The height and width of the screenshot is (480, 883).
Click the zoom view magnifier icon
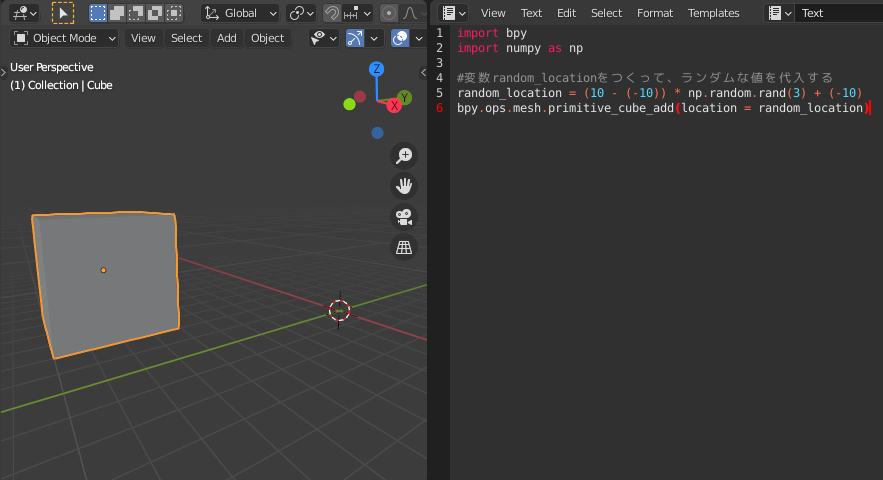[x=404, y=155]
